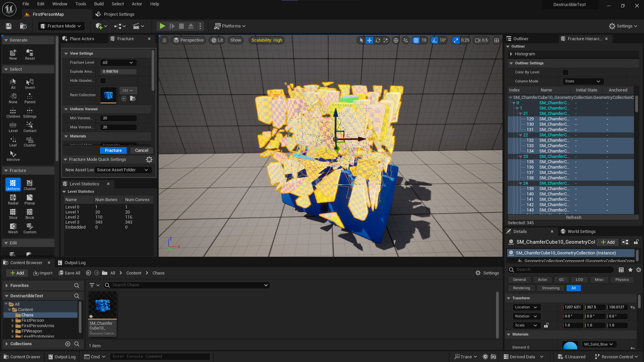Click the Select None icon
The height and width of the screenshot is (362, 644).
[x=13, y=98]
